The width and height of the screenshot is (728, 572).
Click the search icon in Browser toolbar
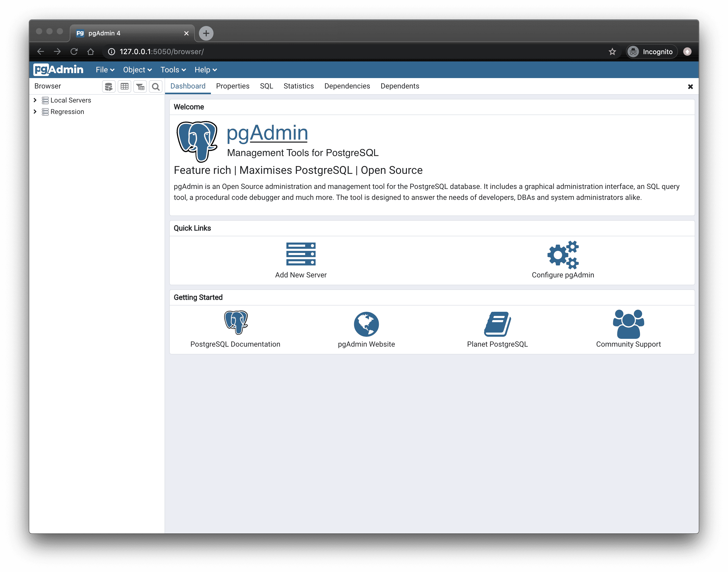tap(155, 87)
